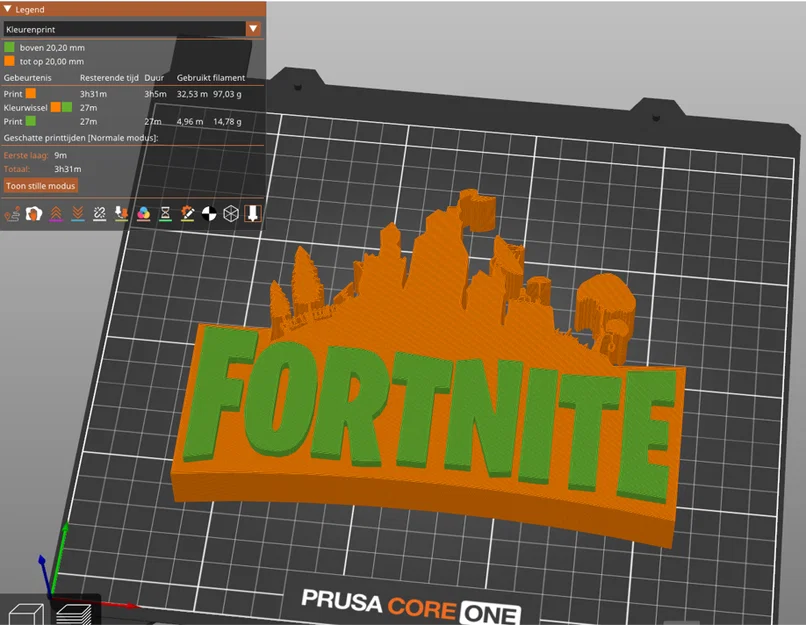
Task: Click the Eerste laag 9m value
Action: (x=61, y=155)
